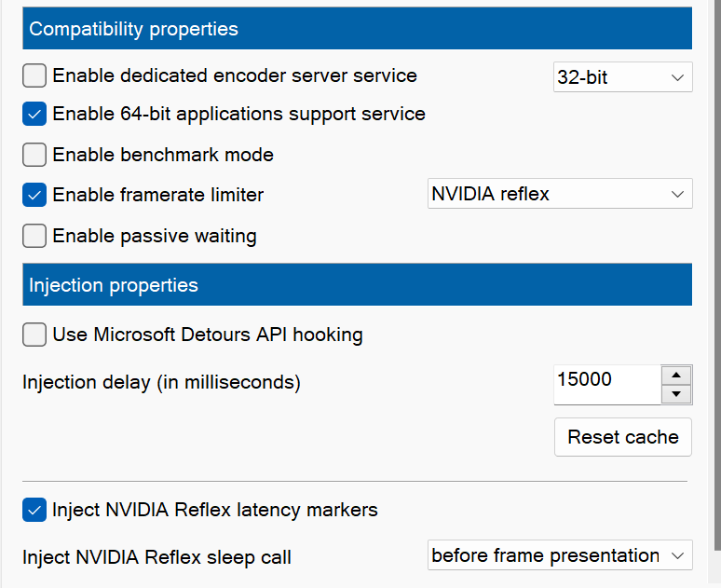721x588 pixels.
Task: Click the chevron arrow beside before frame presentation
Action: (x=677, y=555)
